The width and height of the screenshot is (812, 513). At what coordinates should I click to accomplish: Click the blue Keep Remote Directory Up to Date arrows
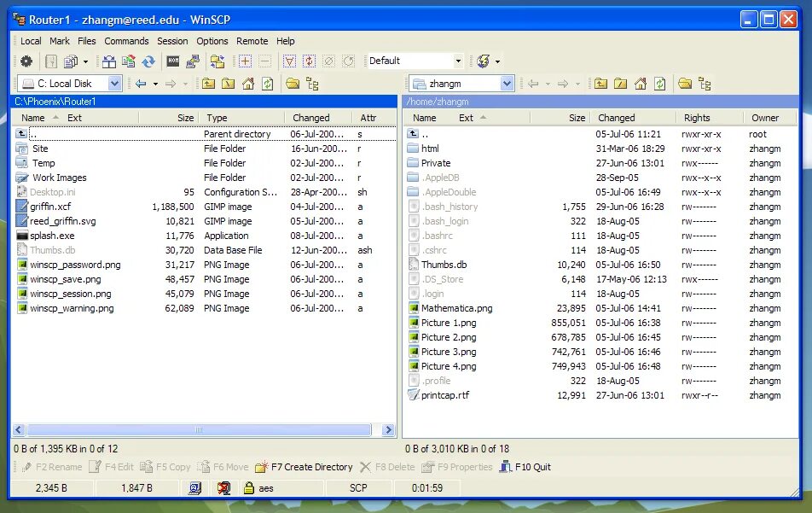(x=148, y=61)
